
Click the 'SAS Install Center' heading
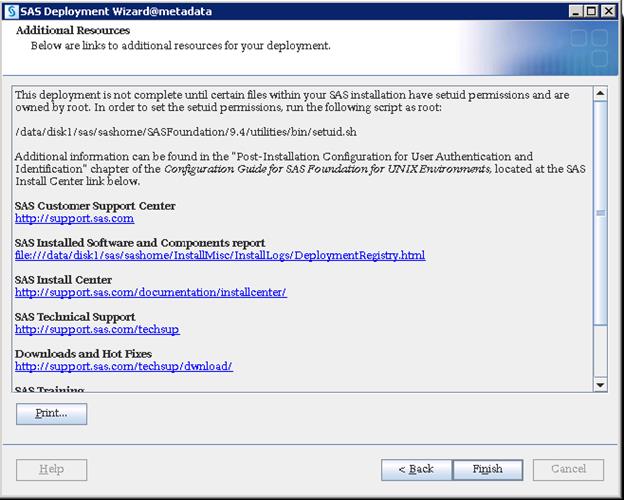tap(63, 280)
